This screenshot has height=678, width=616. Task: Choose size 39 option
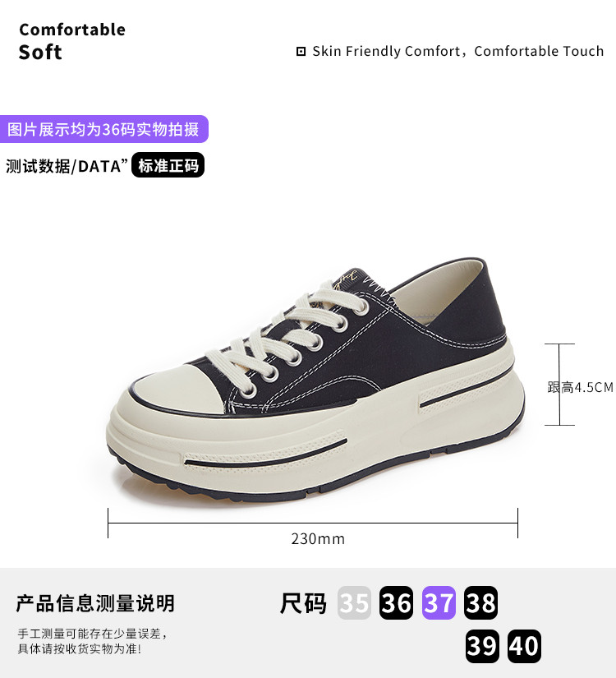pyautogui.click(x=482, y=646)
